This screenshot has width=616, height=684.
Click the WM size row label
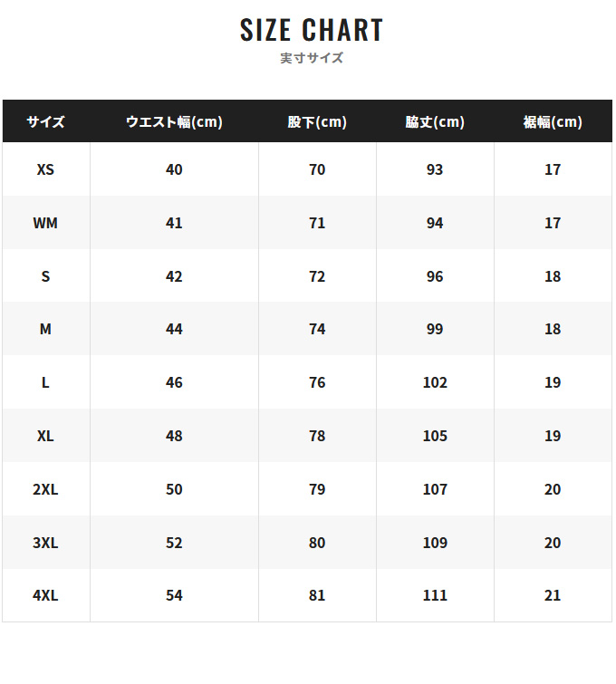45,223
